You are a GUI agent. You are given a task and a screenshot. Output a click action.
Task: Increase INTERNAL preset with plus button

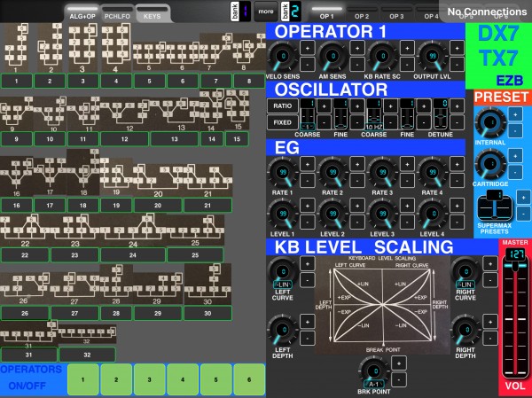click(x=515, y=114)
